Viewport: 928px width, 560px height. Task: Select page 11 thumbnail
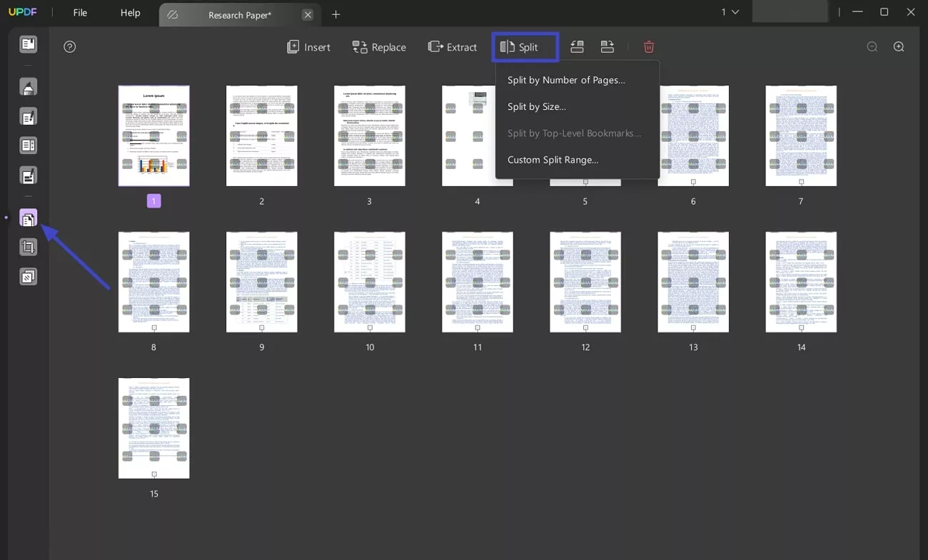[478, 282]
